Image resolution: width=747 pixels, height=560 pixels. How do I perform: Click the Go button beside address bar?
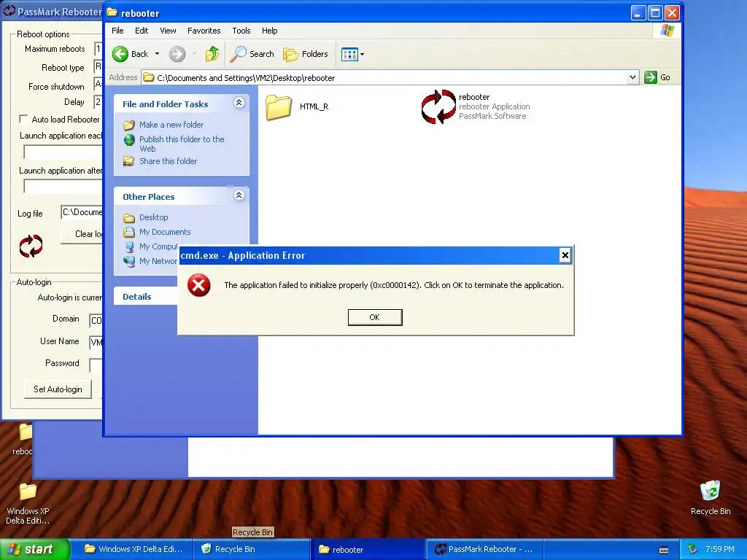657,77
